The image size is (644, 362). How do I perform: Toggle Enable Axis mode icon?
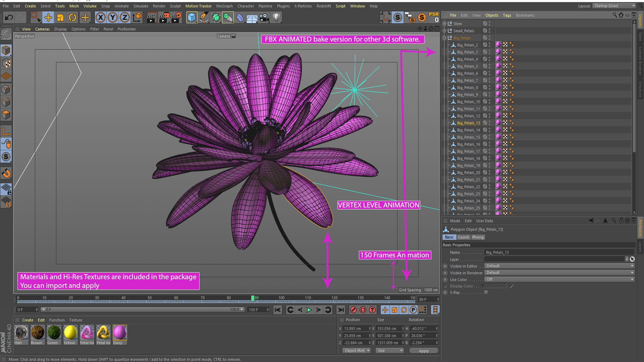pyautogui.click(x=6, y=131)
